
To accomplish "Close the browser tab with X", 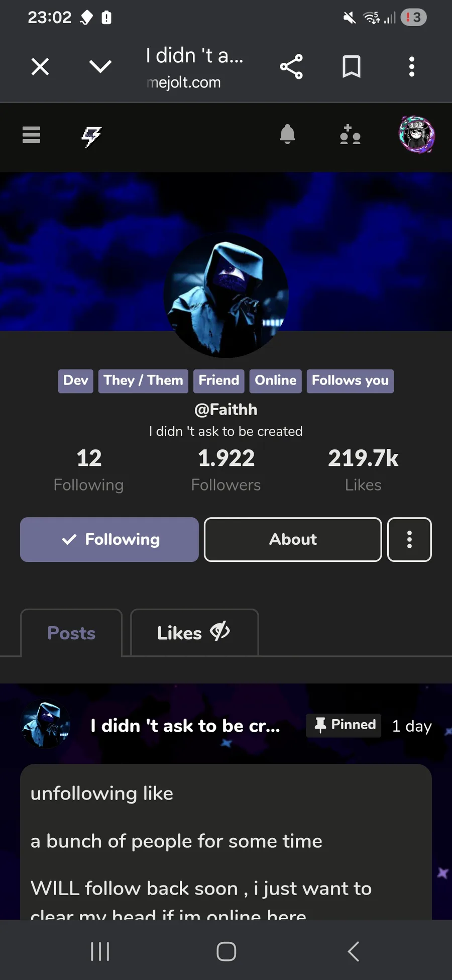I will 40,66.
